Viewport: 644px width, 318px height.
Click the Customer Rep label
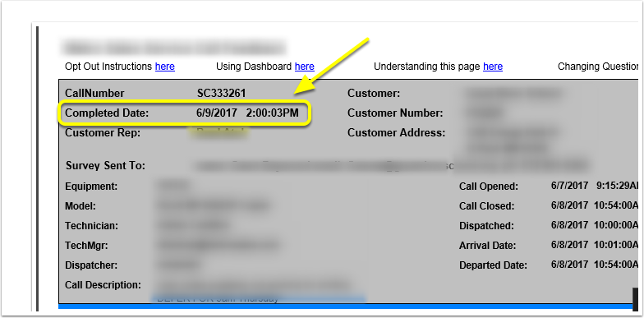tap(103, 133)
